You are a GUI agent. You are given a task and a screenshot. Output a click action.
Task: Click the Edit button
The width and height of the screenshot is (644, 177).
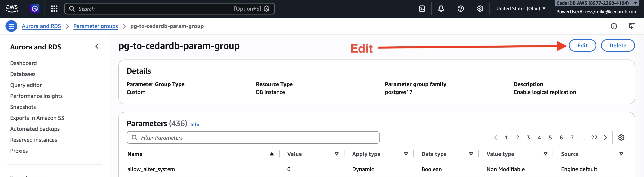[x=582, y=45]
